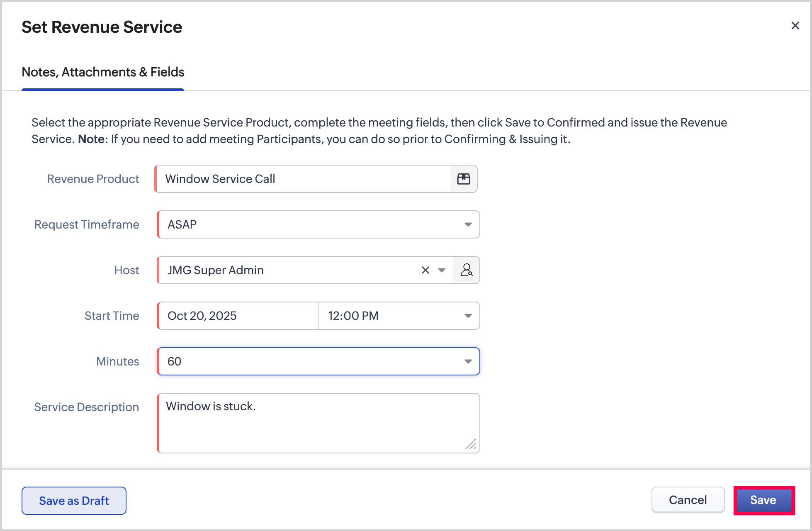Click the Oct 20, 2025 date field
Viewport: 812px width, 531px height.
[237, 316]
